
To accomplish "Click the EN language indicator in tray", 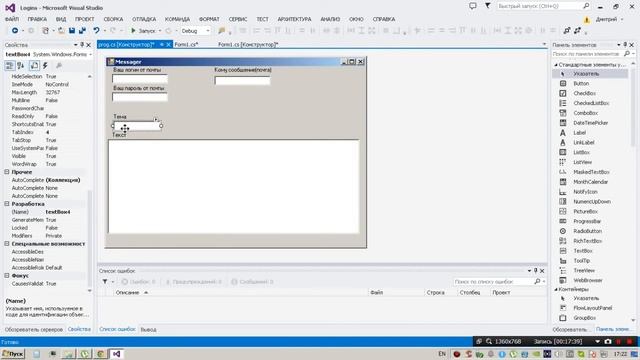I will [442, 354].
